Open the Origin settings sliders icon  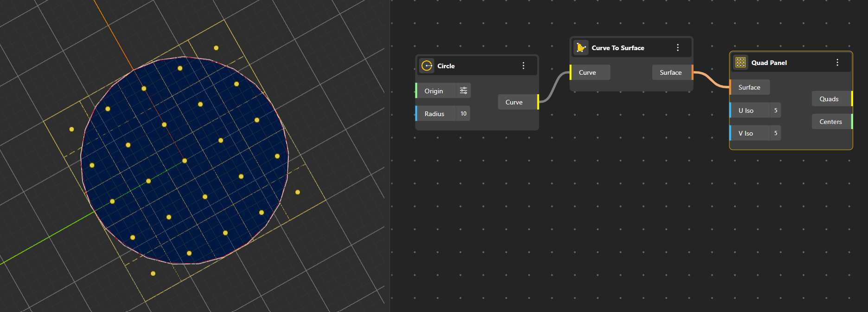463,91
